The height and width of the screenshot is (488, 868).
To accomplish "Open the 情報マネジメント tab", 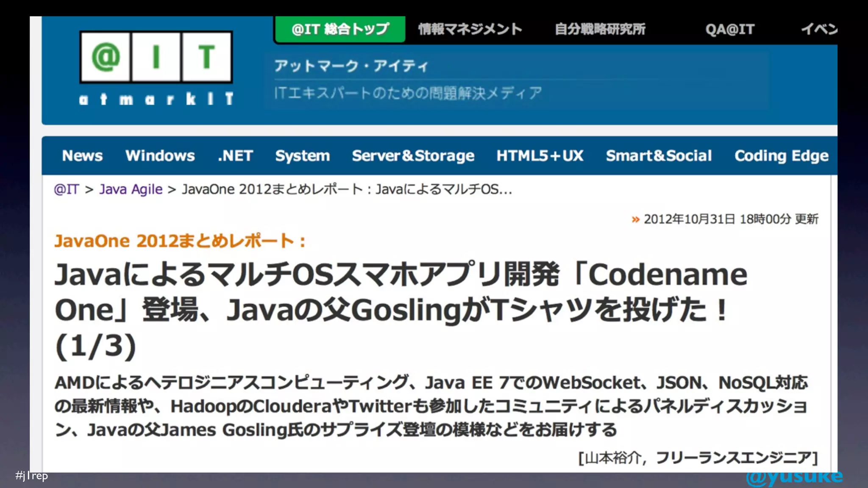I will (470, 29).
